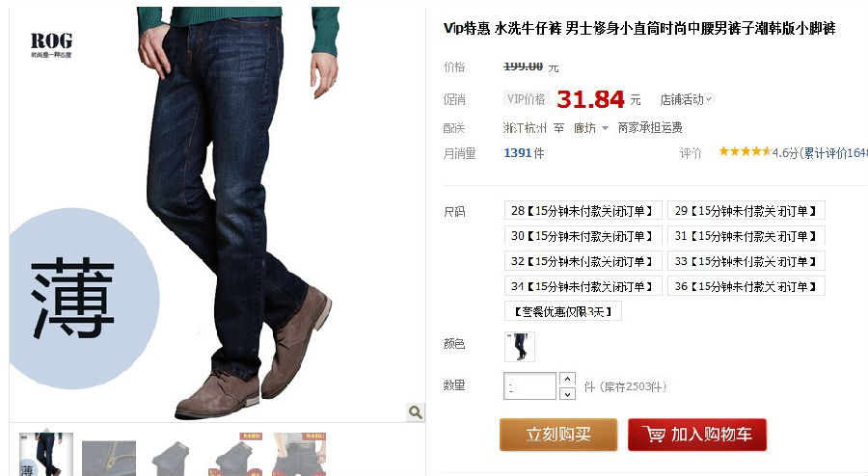The height and width of the screenshot is (476, 868).
Task: Select size 28 option
Action: pos(583,211)
